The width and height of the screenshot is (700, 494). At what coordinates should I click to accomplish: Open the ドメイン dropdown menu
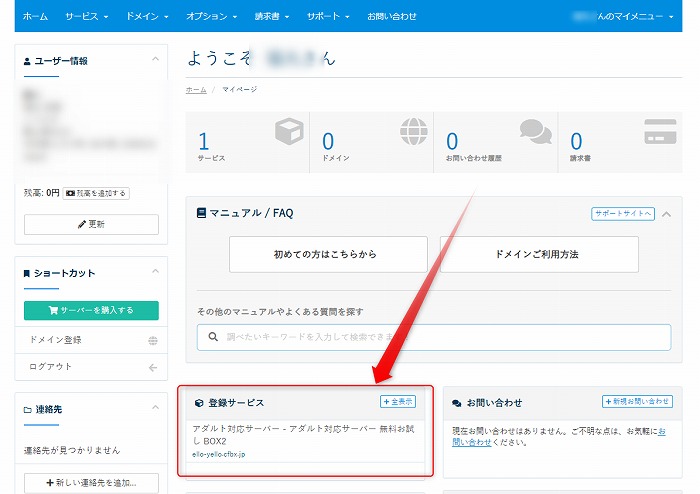[x=147, y=17]
